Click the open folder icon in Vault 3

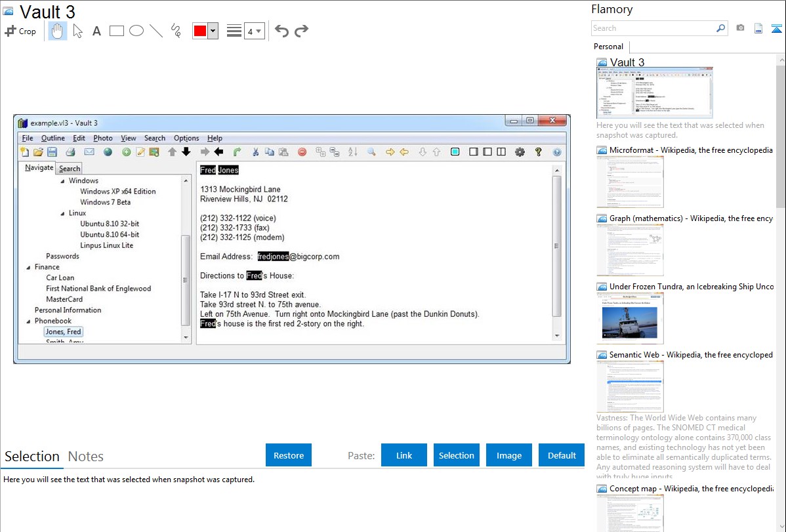[38, 152]
